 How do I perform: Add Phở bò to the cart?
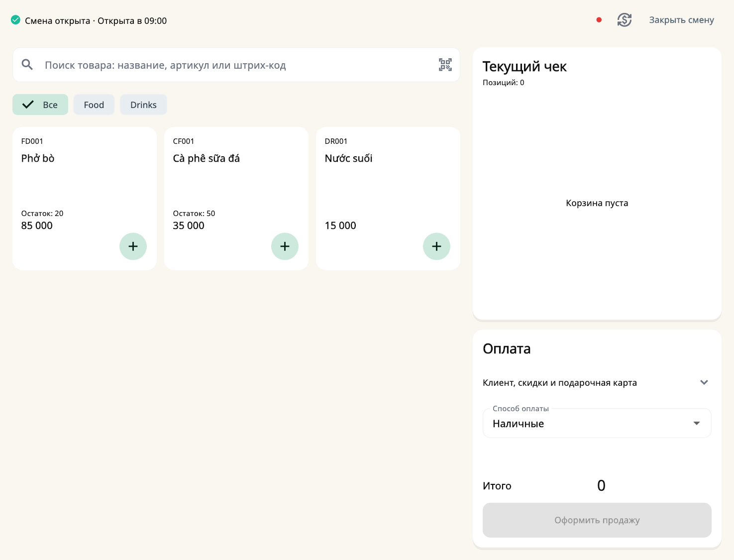click(x=133, y=246)
